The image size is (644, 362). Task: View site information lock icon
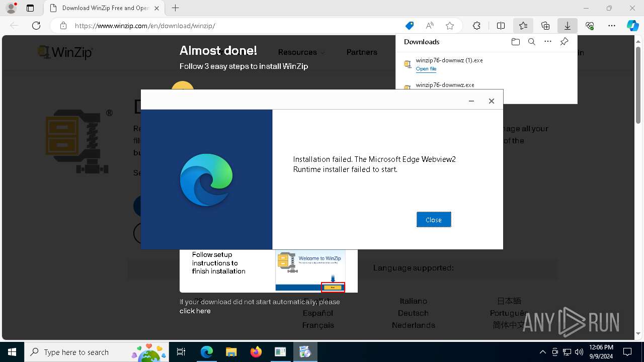pos(63,26)
